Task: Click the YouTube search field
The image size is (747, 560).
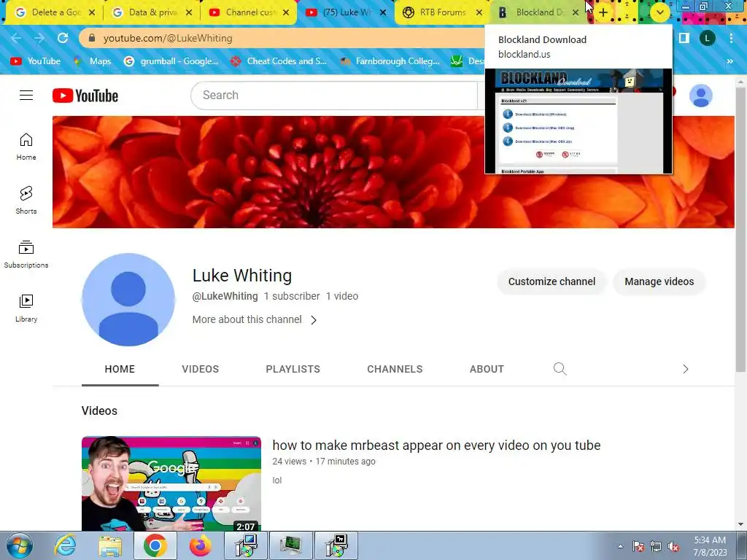Action: click(x=333, y=96)
